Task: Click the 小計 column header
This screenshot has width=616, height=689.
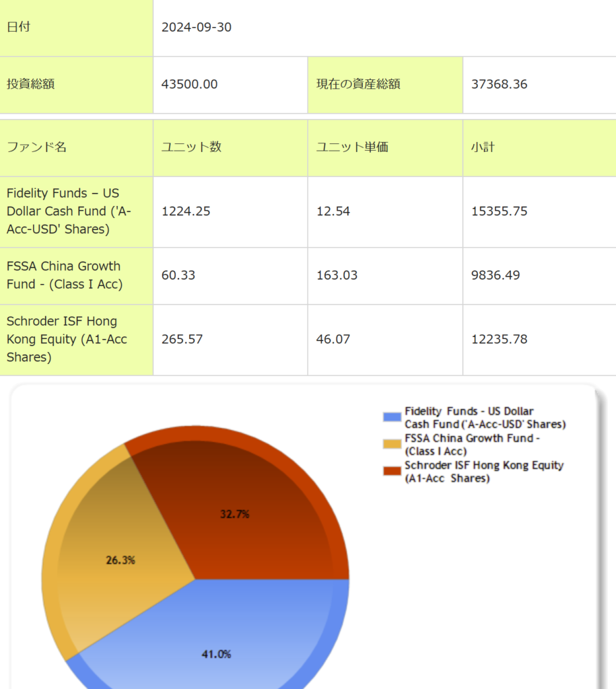Action: (x=483, y=147)
